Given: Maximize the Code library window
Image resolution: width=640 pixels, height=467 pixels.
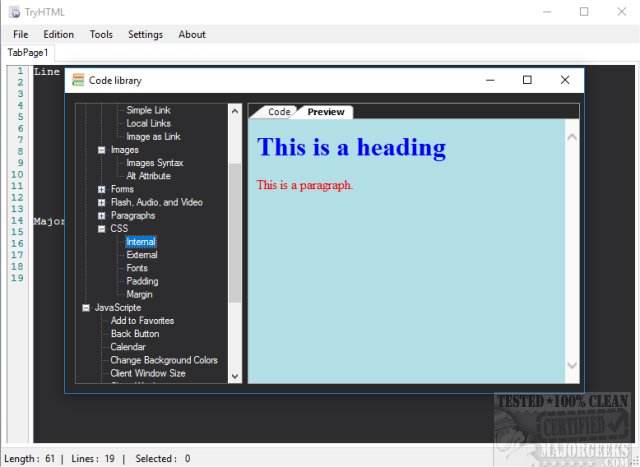Looking at the screenshot, I should pos(527,80).
